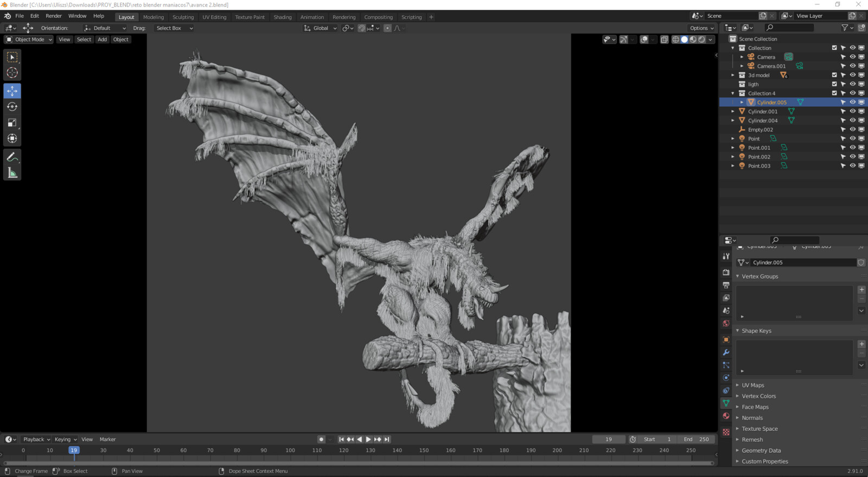The image size is (868, 477).
Task: Add a new vertex group
Action: coord(861,290)
